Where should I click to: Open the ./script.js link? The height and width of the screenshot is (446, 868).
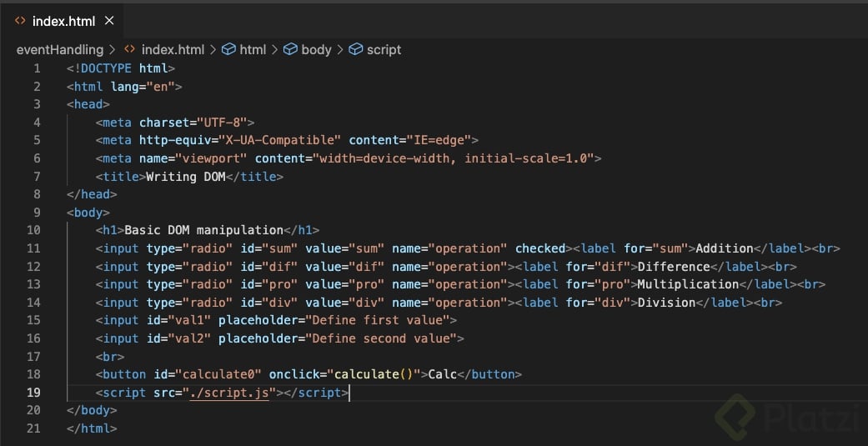tap(229, 393)
